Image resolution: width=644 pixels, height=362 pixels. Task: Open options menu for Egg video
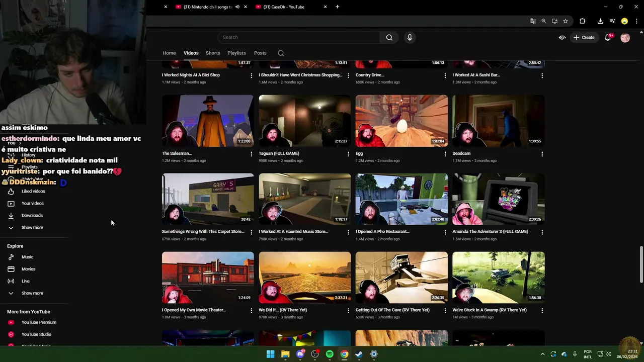point(445,154)
